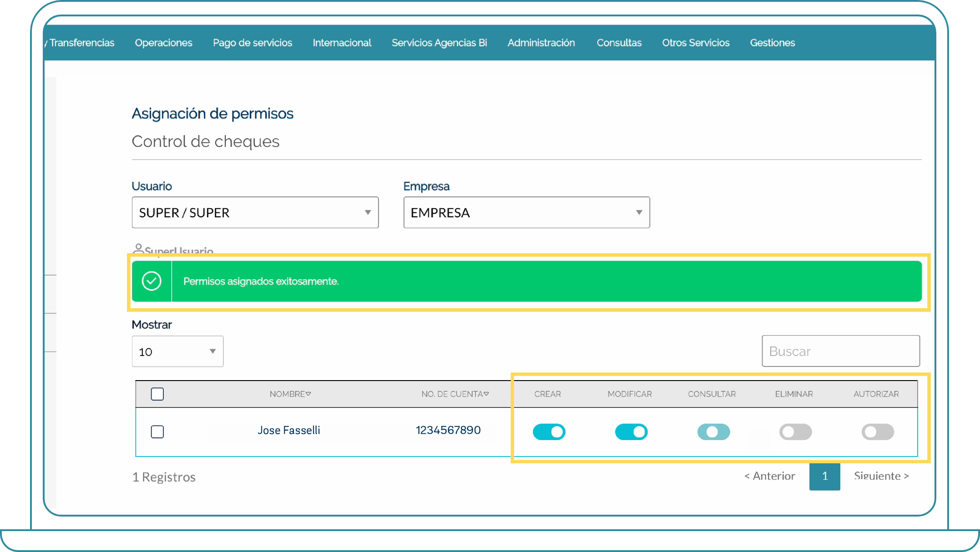Check the select-all checkbox in table header
This screenshot has width=980, height=552.
(157, 394)
